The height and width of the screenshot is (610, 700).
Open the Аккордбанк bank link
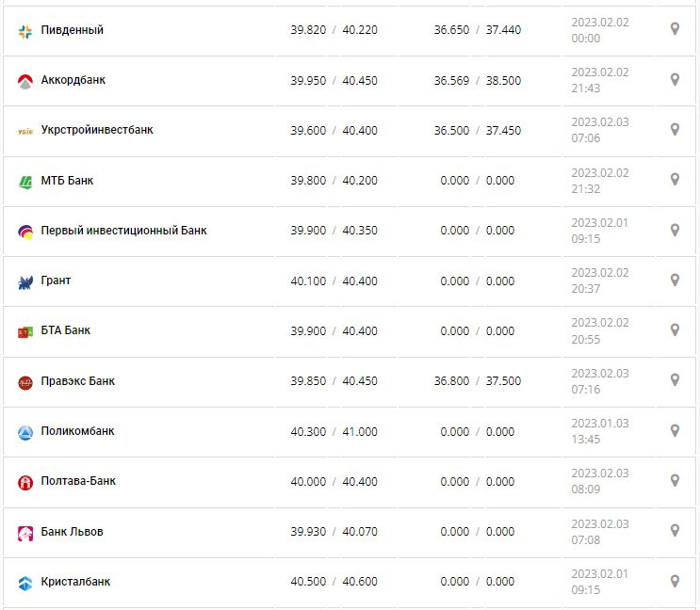pos(73,80)
